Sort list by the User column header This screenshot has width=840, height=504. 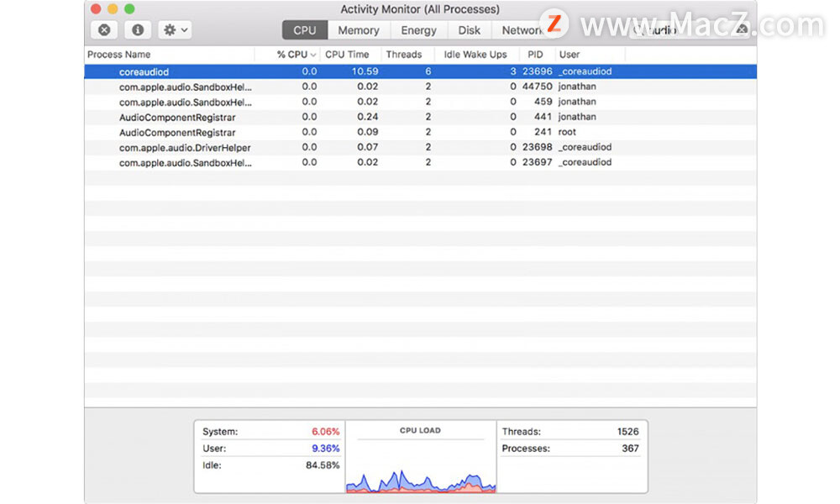(570, 55)
